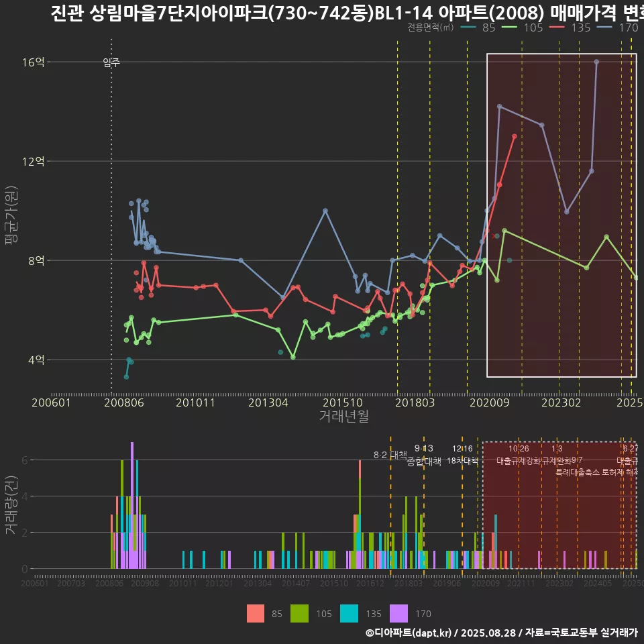Screen dimensions: 644x644
Task: Select the 170 series peak point at 16억
Action: (596, 62)
